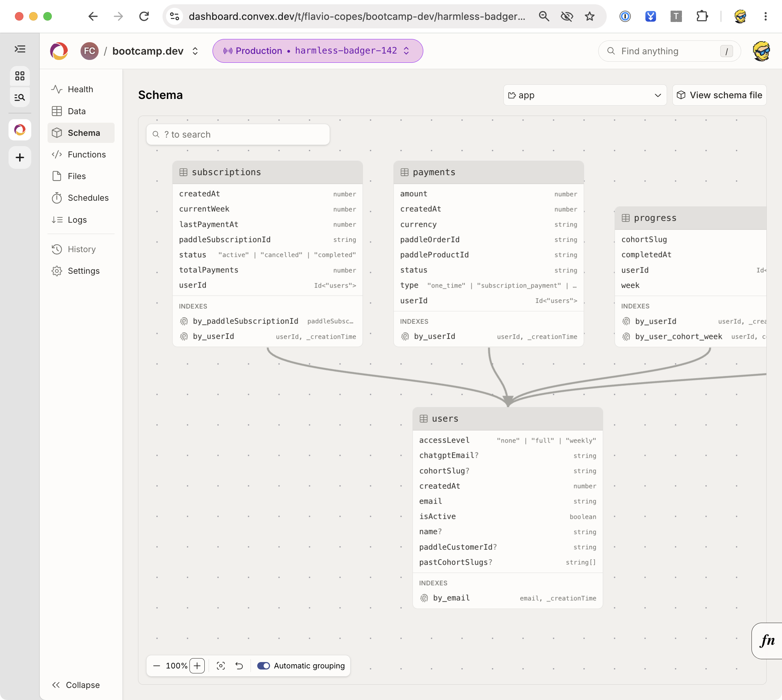The width and height of the screenshot is (782, 700).
Task: Zoom out with the minus button
Action: coord(156,666)
